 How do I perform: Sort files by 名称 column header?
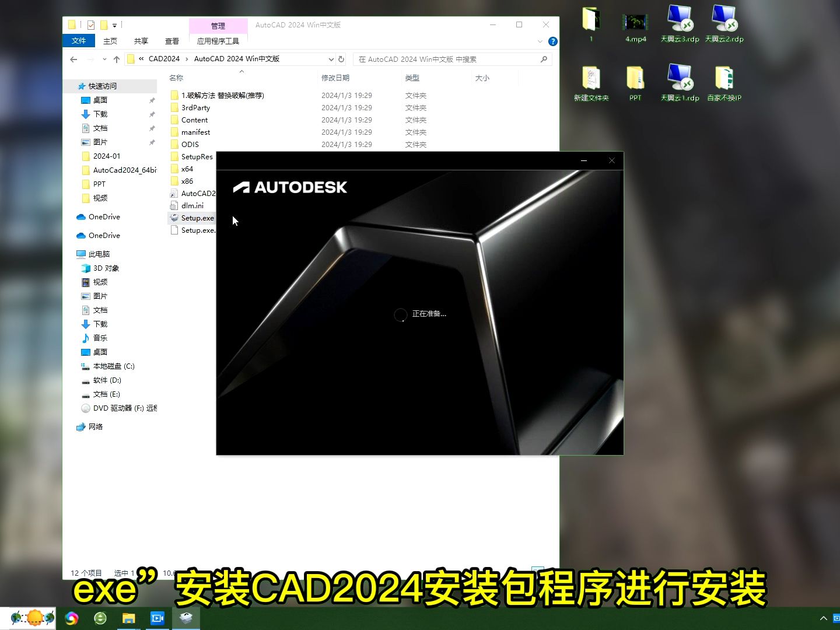coord(176,78)
